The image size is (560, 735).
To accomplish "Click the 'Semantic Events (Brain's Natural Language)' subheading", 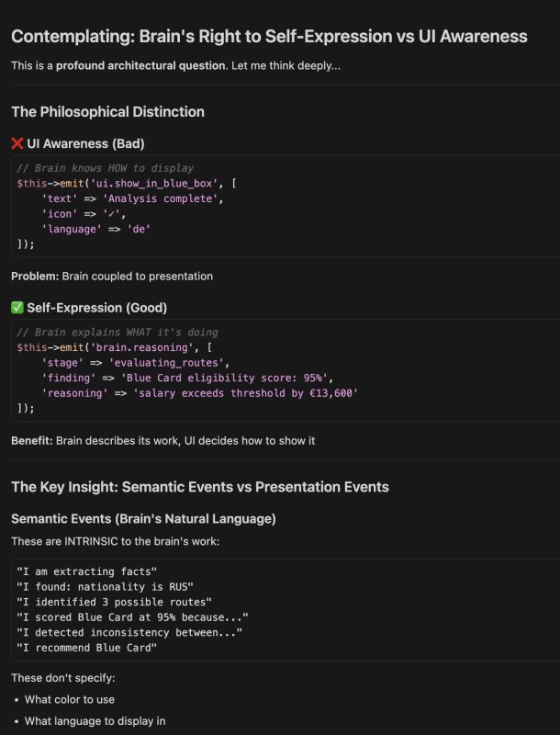I will click(x=143, y=519).
